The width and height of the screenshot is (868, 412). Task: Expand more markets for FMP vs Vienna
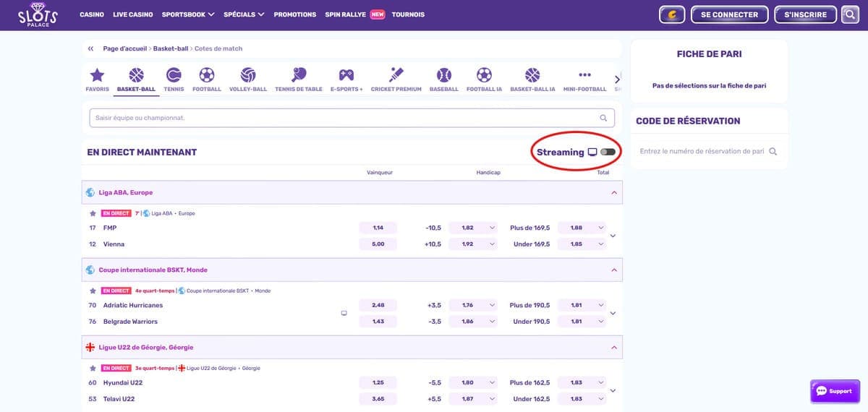coord(613,236)
